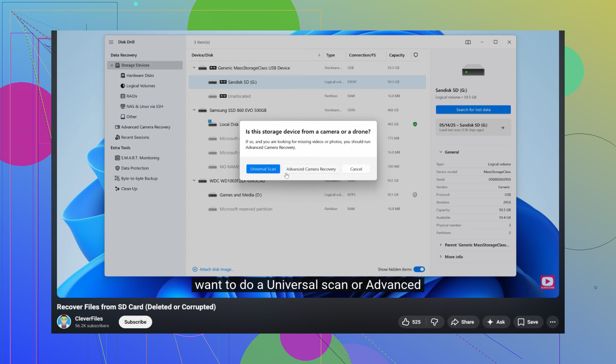Image resolution: width=616 pixels, height=364 pixels.
Task: Sort by the Type column header
Action: click(330, 55)
